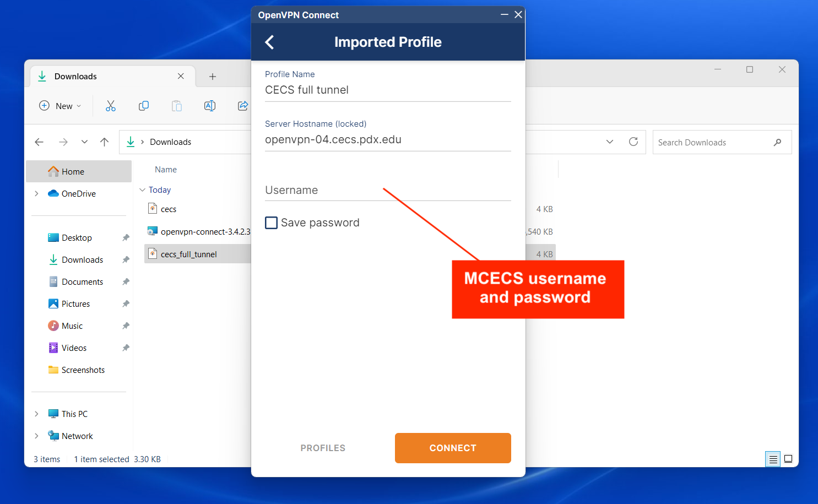Select the cecs_full_tunnel file

tap(197, 254)
